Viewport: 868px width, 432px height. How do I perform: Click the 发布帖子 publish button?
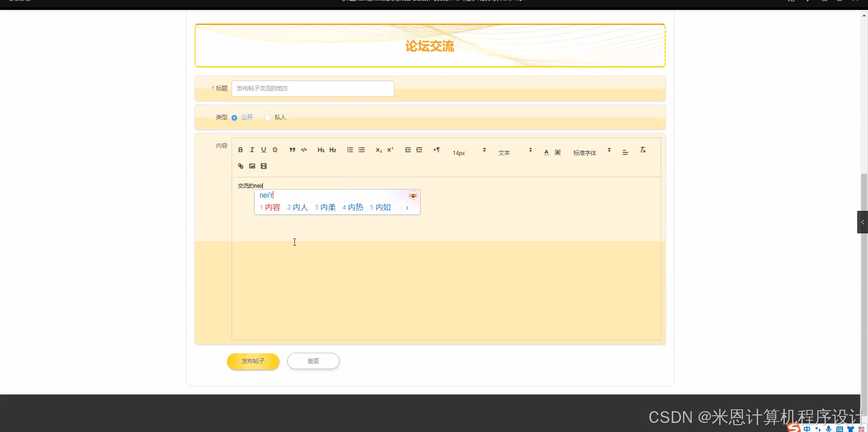(x=253, y=361)
